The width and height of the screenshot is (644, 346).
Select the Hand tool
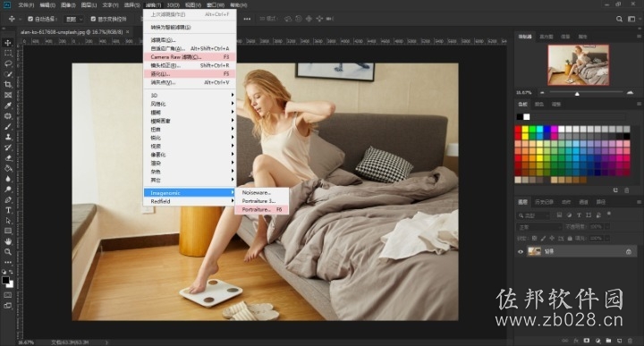pyautogui.click(x=8, y=241)
